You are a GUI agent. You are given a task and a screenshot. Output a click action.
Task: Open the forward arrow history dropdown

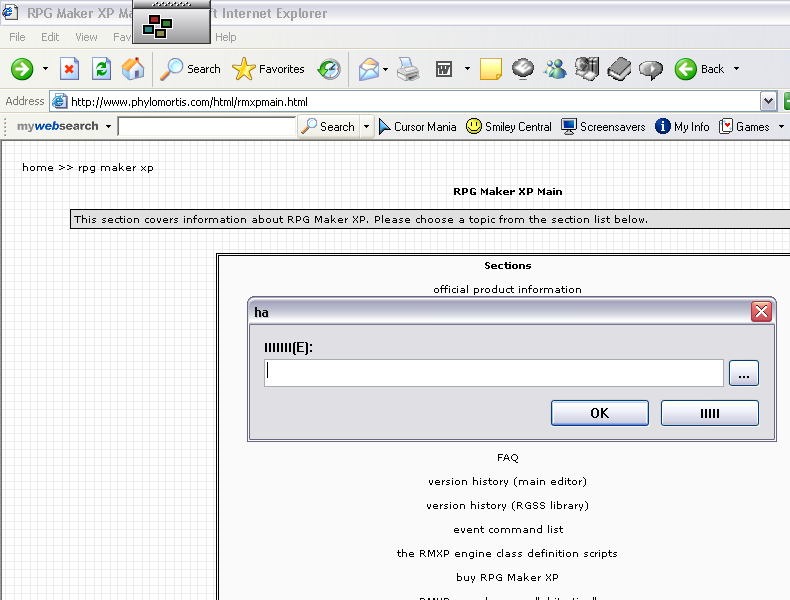(45, 69)
